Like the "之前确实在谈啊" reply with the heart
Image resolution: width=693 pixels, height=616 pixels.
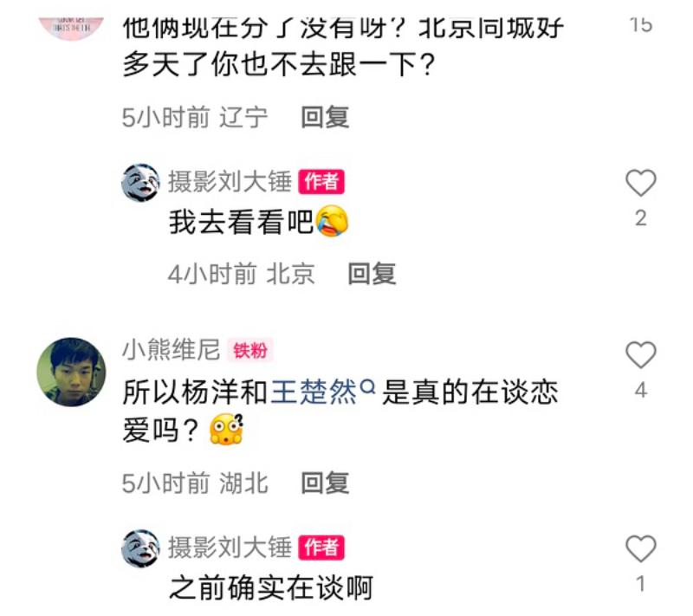[640, 548]
